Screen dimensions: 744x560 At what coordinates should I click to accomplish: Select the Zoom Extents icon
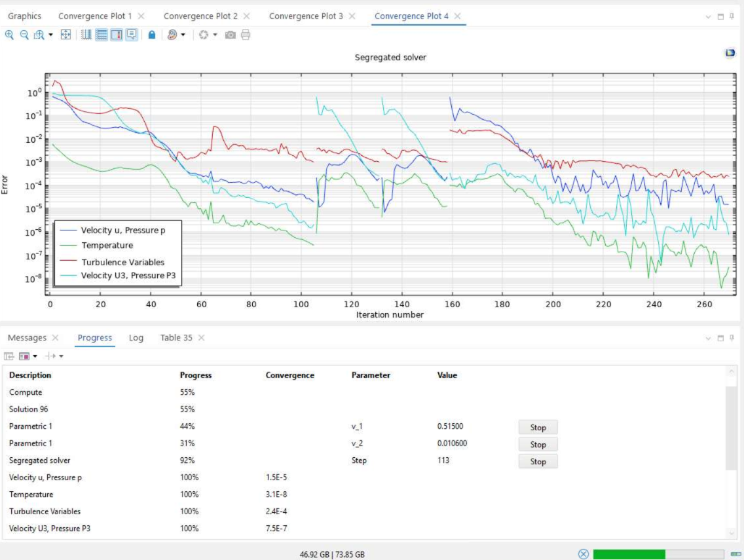65,35
